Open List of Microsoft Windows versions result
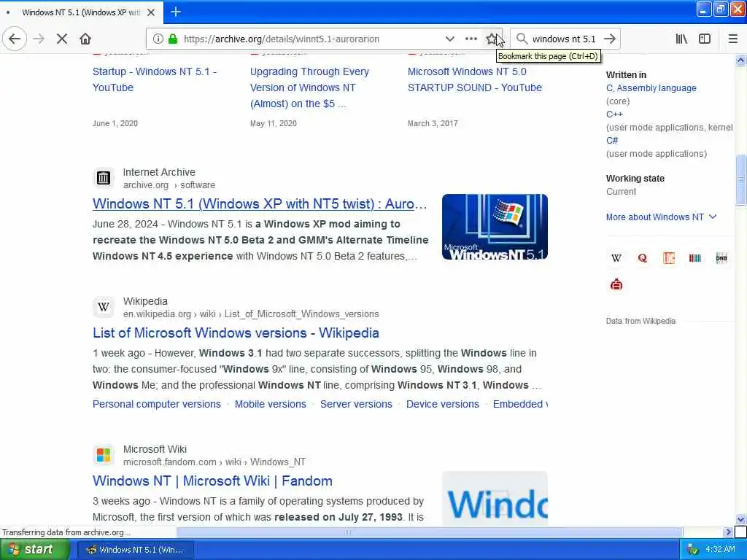 coord(236,332)
